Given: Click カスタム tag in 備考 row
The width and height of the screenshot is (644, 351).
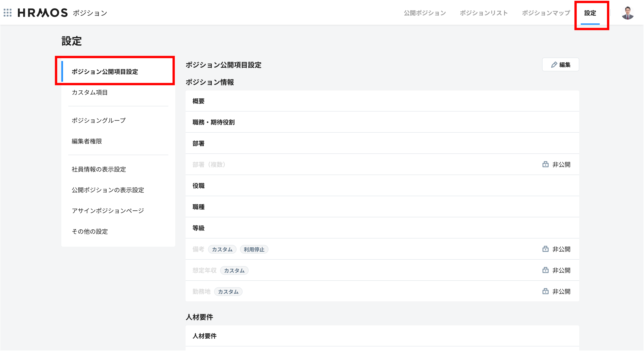Looking at the screenshot, I should click(x=222, y=249).
